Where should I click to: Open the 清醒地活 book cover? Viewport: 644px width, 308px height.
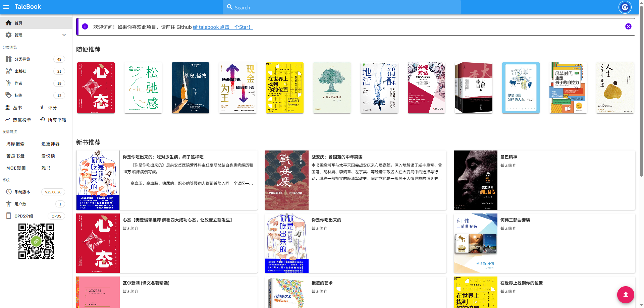(379, 88)
